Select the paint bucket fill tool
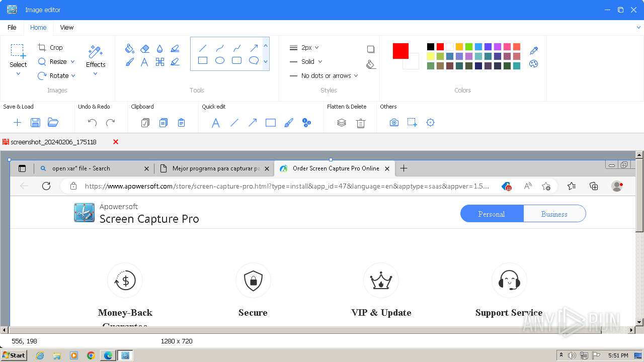 129,48
